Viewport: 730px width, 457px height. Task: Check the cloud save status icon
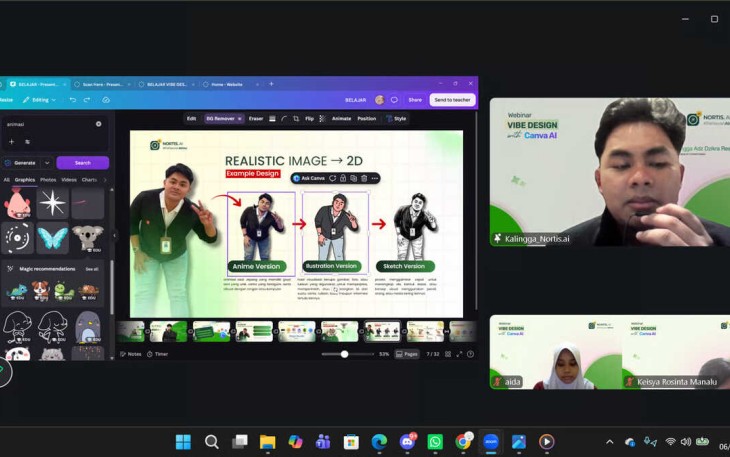pyautogui.click(x=106, y=100)
